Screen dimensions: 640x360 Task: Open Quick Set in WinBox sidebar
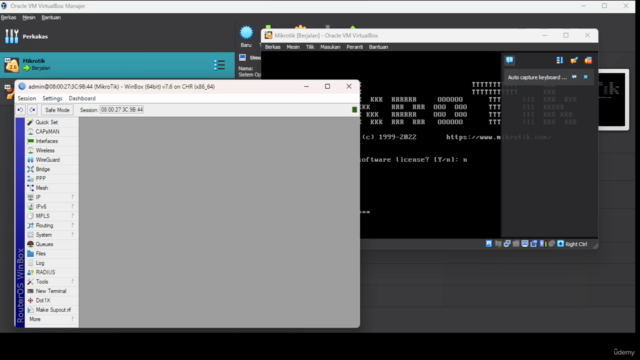coord(46,122)
